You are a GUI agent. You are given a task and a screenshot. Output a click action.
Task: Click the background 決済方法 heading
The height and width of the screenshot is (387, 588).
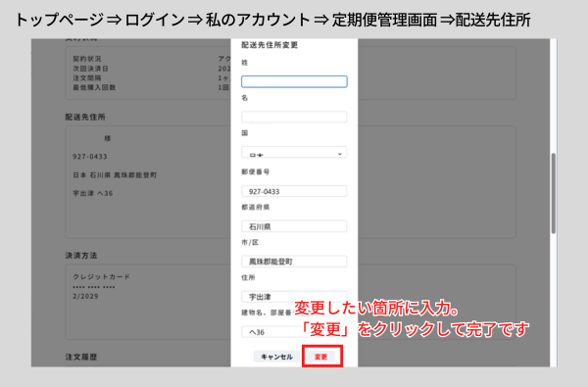click(81, 256)
